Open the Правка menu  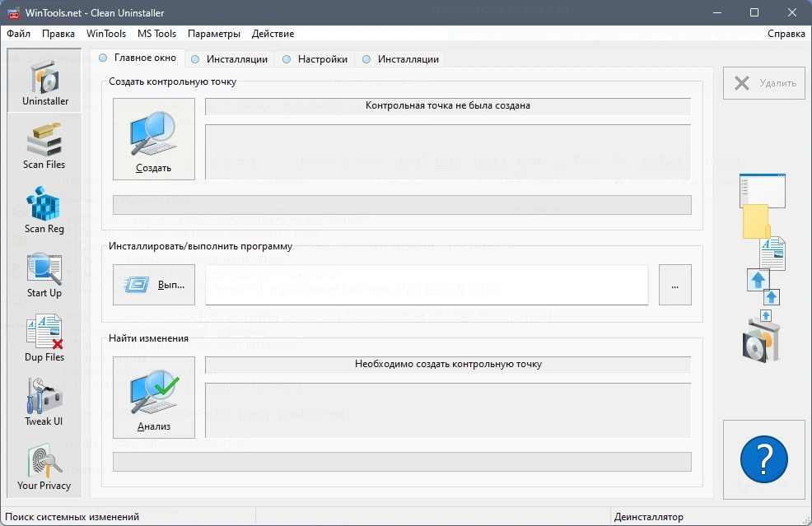58,34
